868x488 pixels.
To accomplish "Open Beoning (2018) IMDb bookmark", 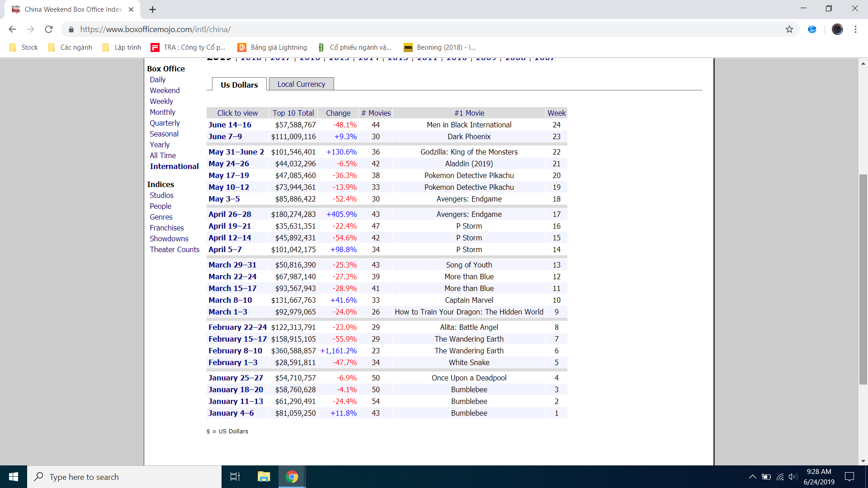I will [x=440, y=47].
